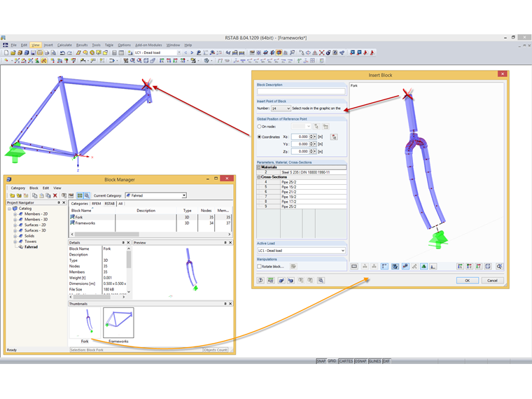Click the Save disk icon in the main toolbar
This screenshot has height=399, width=532.
(33, 52)
